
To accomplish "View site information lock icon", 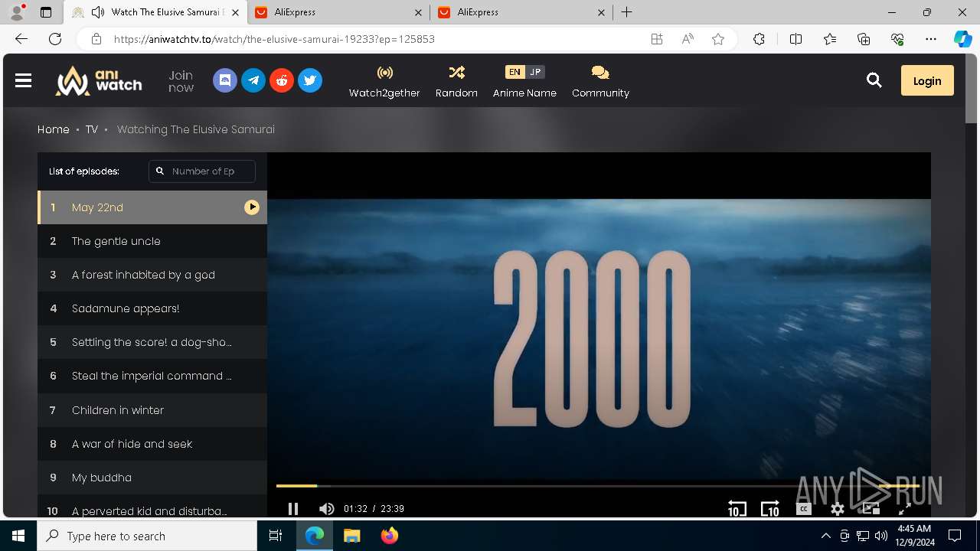I will click(96, 39).
